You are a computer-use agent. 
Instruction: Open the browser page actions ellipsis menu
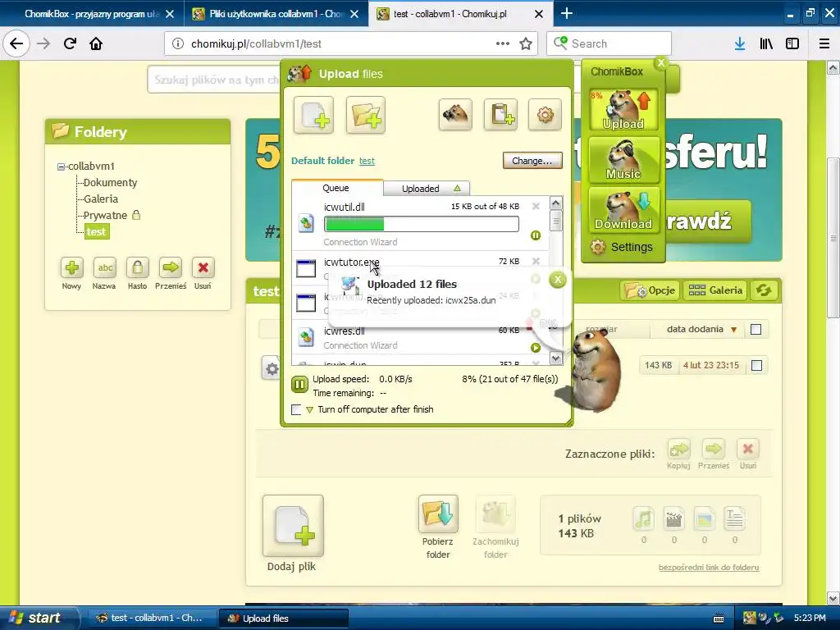click(503, 44)
